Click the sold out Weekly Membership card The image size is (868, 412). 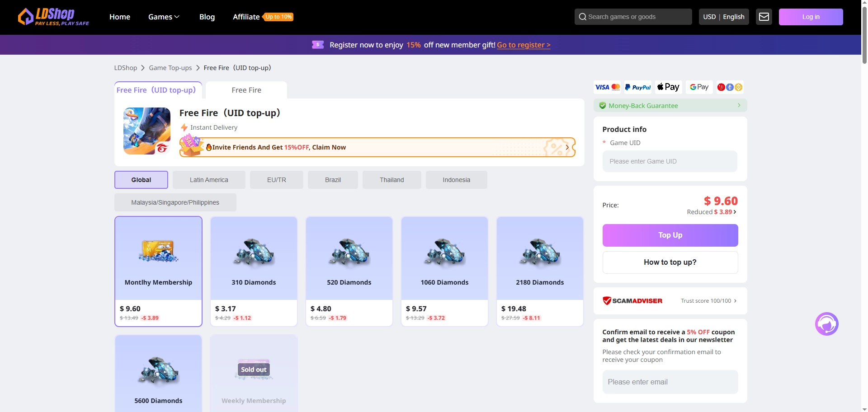(x=254, y=373)
